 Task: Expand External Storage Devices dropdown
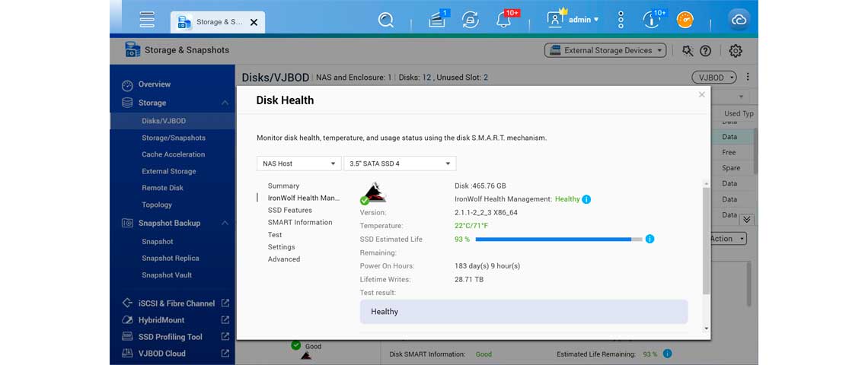pos(605,51)
